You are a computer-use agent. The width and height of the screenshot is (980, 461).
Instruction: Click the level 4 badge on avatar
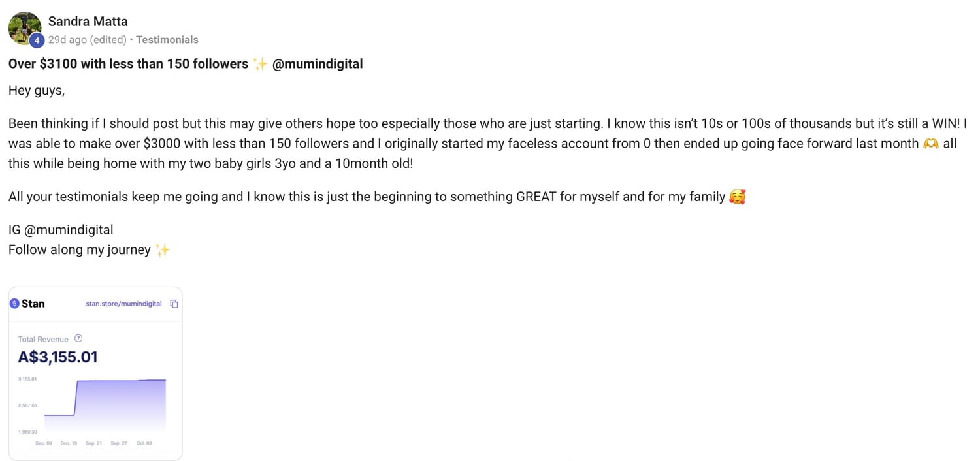(37, 40)
